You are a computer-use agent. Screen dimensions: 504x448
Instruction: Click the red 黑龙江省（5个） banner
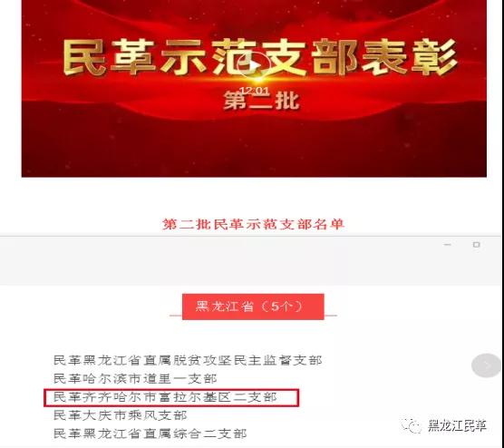tap(253, 307)
